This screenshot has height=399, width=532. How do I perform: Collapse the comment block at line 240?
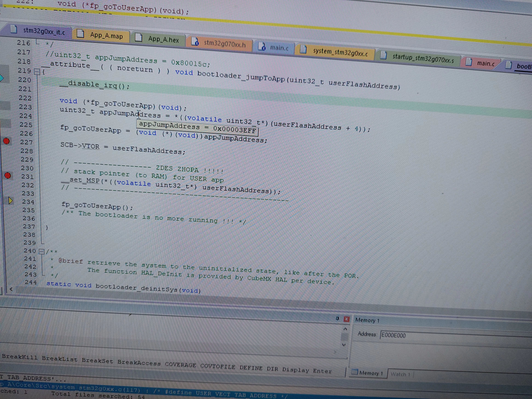(42, 252)
